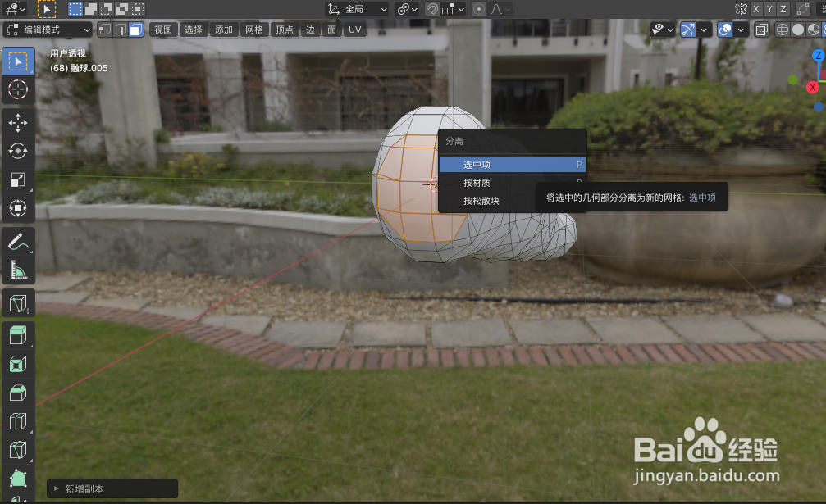Select the Move tool in the toolbar

18,120
